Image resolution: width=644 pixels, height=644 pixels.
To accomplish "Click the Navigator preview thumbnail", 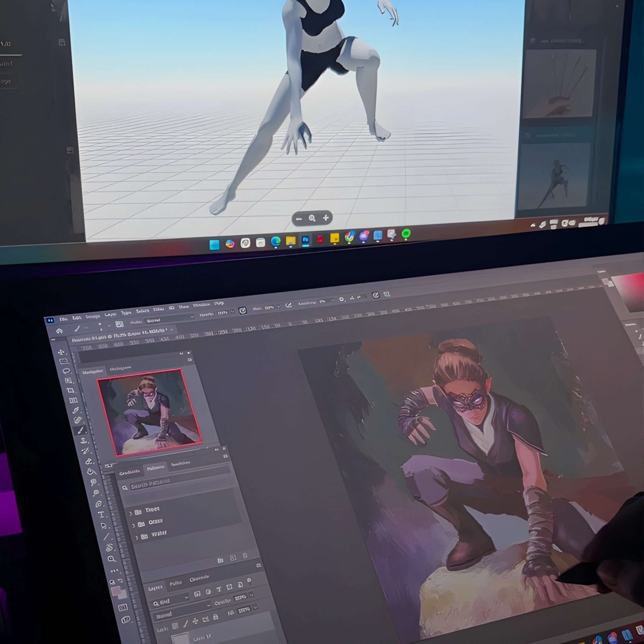I will (149, 412).
